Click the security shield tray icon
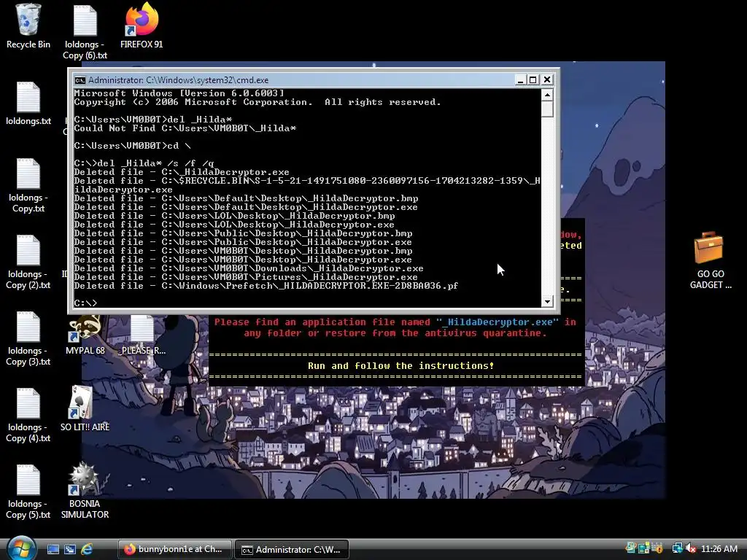The height and width of the screenshot is (560, 747). click(657, 548)
